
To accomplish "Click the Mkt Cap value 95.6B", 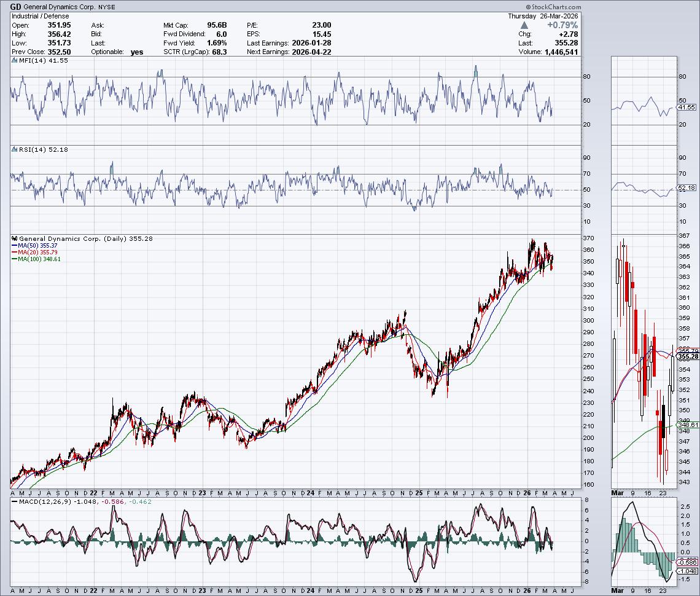I will pyautogui.click(x=217, y=25).
